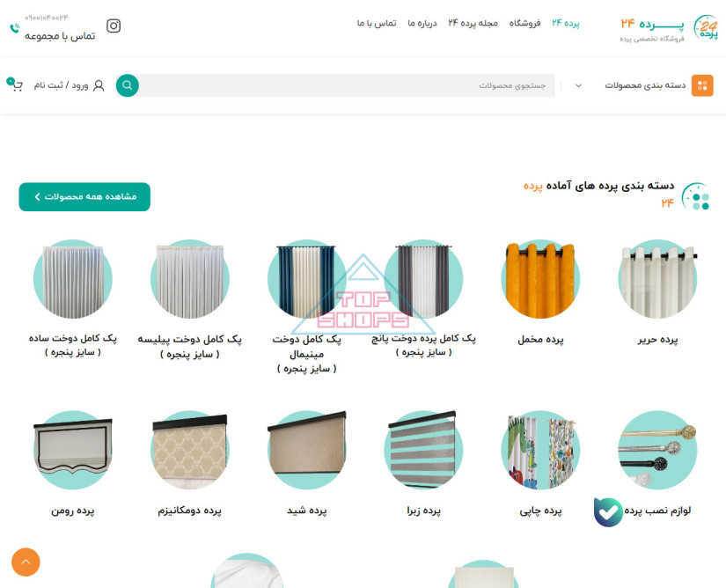The height and width of the screenshot is (588, 726).
Task: Click the blue checkmark trust badge
Action: click(x=608, y=512)
